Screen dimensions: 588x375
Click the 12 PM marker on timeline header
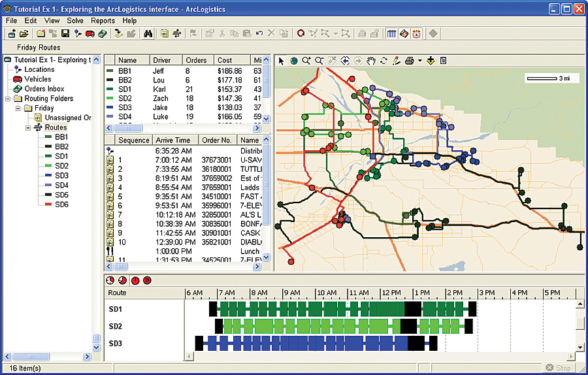(391, 293)
